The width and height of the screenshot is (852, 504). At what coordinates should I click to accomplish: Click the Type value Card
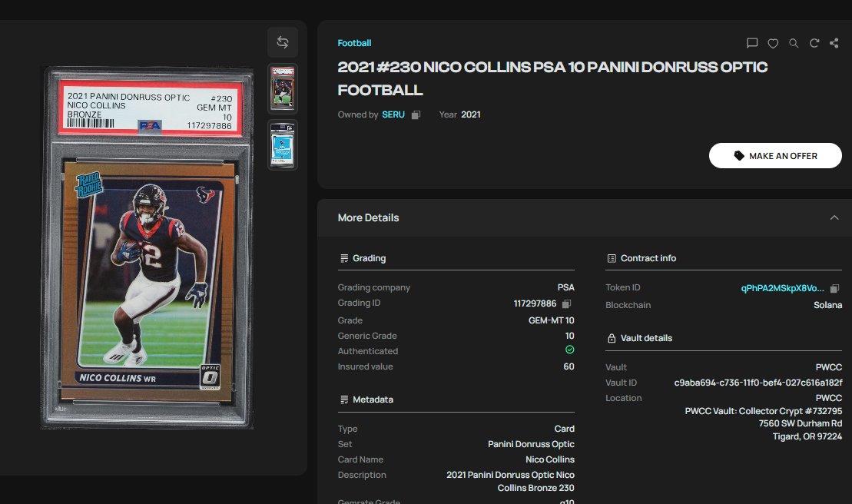click(x=564, y=429)
